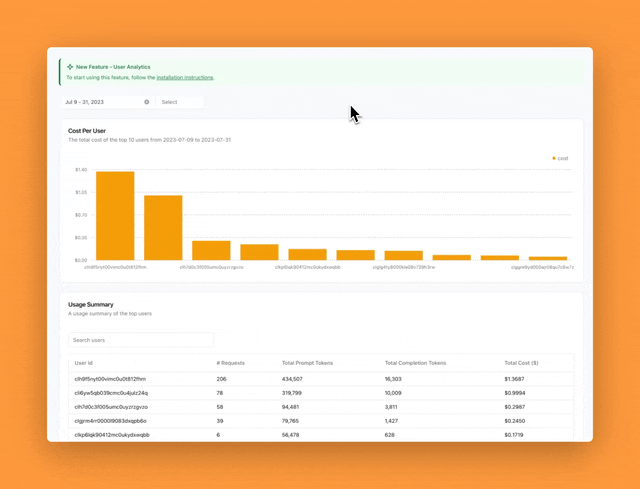Open the Jul 9 - 31, 2023 date picker
This screenshot has width=640, height=489.
[x=108, y=102]
